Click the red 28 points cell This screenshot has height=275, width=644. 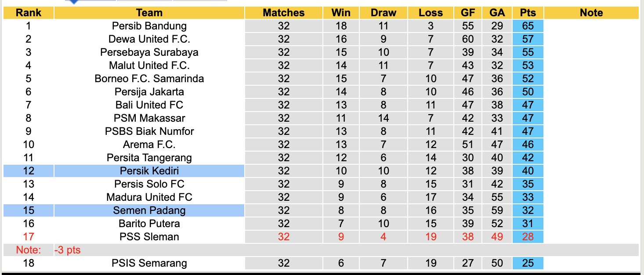(528, 237)
